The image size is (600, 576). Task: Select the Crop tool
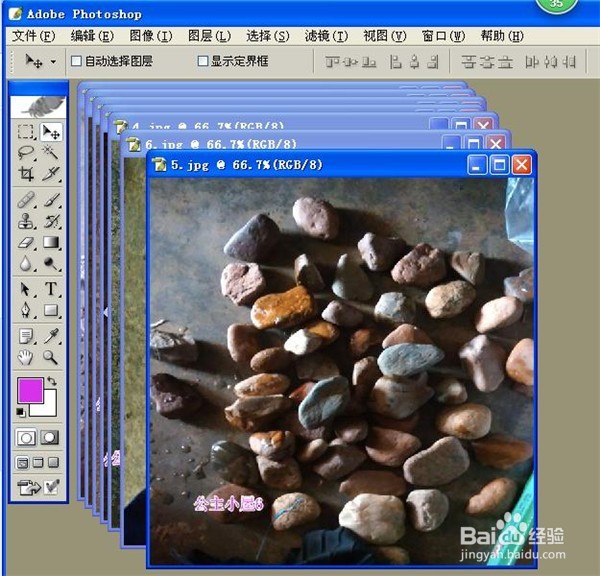(26, 173)
